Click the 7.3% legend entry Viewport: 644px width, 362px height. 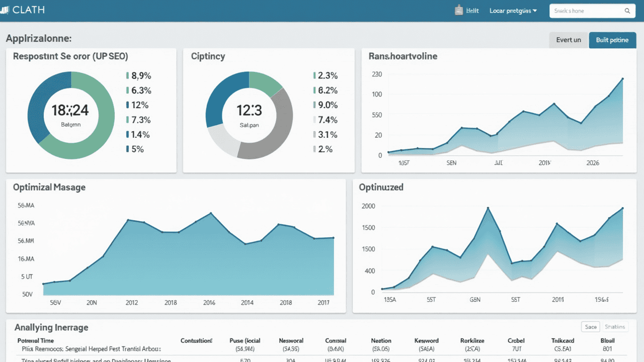pos(138,120)
